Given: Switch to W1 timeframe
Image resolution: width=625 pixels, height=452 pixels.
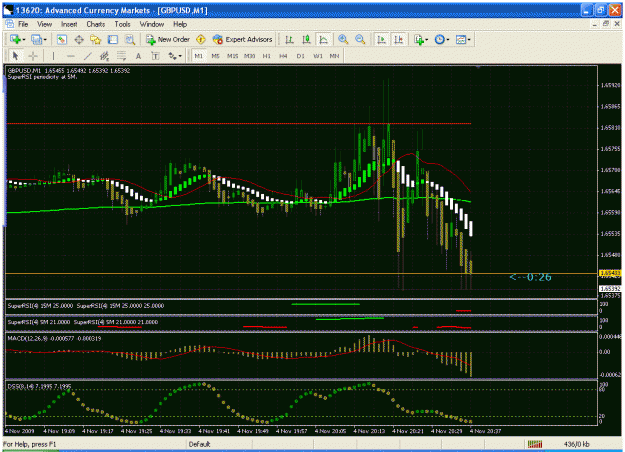Looking at the screenshot, I should coord(318,56).
